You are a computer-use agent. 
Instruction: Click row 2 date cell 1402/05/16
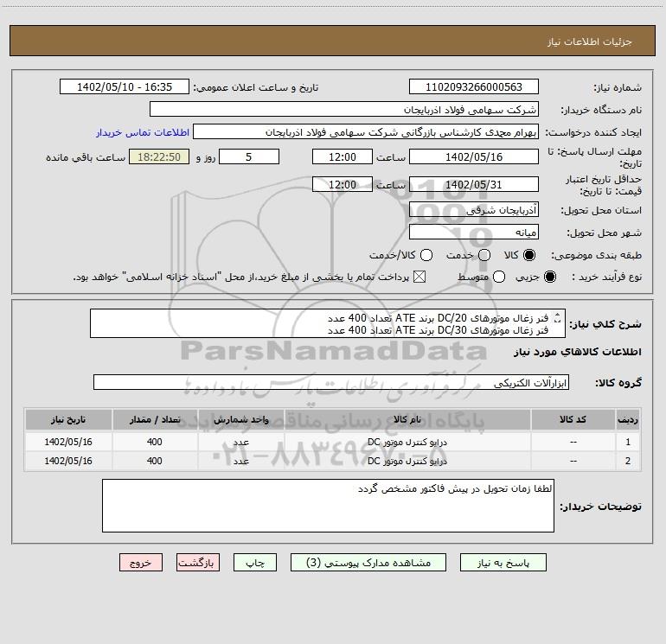pos(68,461)
